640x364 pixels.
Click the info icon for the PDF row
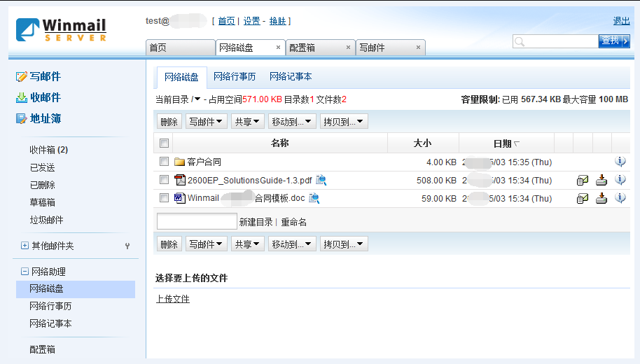tap(620, 180)
